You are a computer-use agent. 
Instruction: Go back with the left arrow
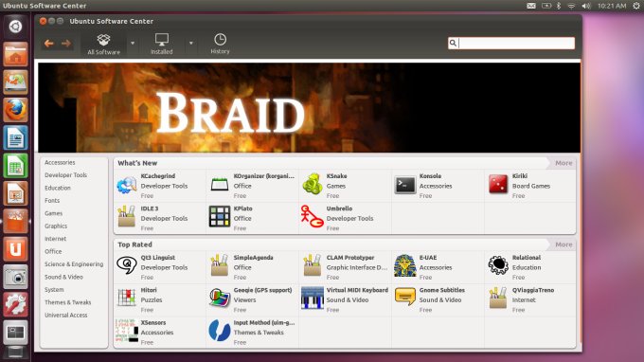coord(49,44)
